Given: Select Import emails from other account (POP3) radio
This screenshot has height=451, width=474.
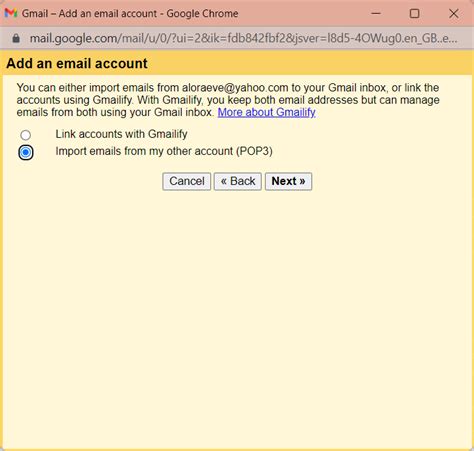Looking at the screenshot, I should (x=26, y=152).
